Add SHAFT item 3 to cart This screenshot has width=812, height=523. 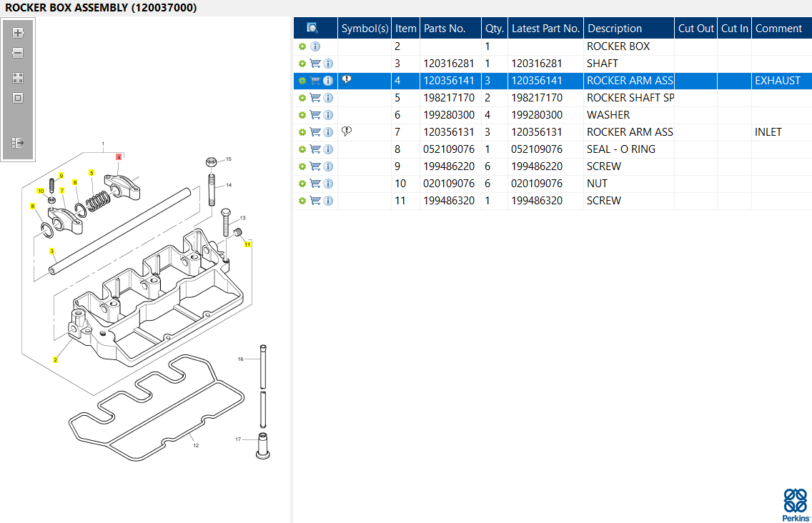pyautogui.click(x=315, y=64)
